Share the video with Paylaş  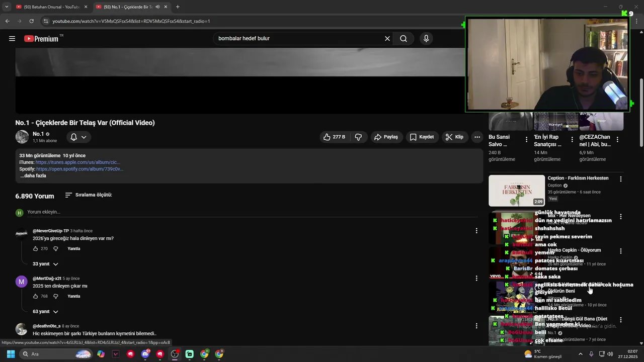pos(386,137)
